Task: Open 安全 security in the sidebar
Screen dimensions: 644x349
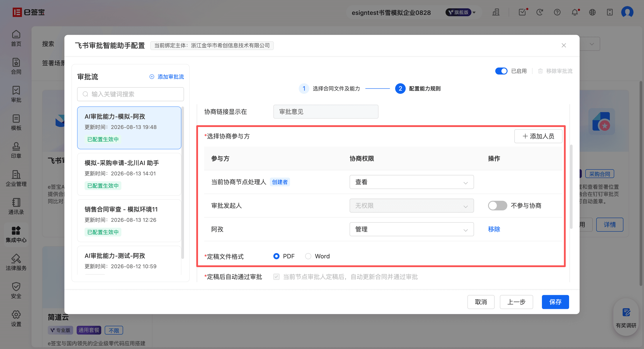Action: coord(16,290)
